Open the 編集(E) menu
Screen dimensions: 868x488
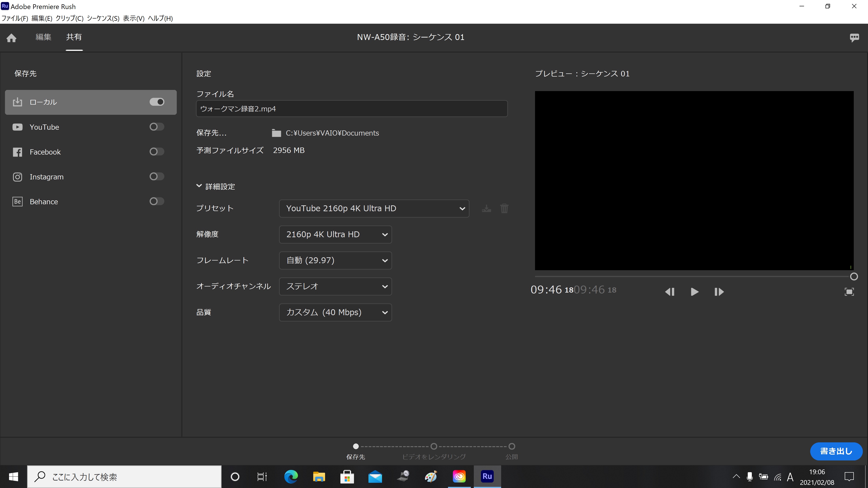click(x=42, y=18)
